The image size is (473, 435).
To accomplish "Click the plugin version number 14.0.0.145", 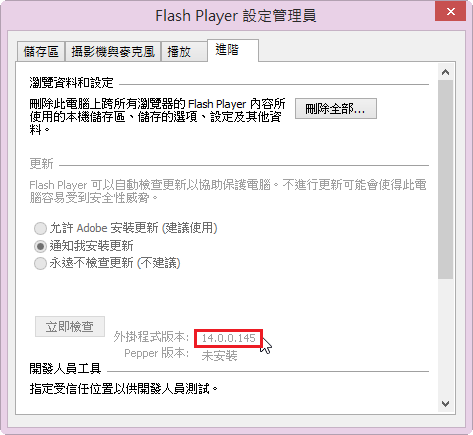I will click(x=229, y=338).
